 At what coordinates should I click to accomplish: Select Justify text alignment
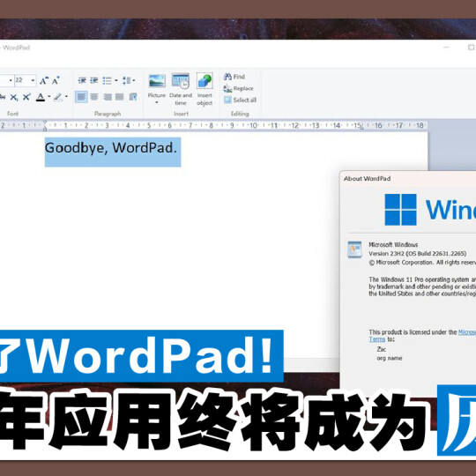coord(120,97)
